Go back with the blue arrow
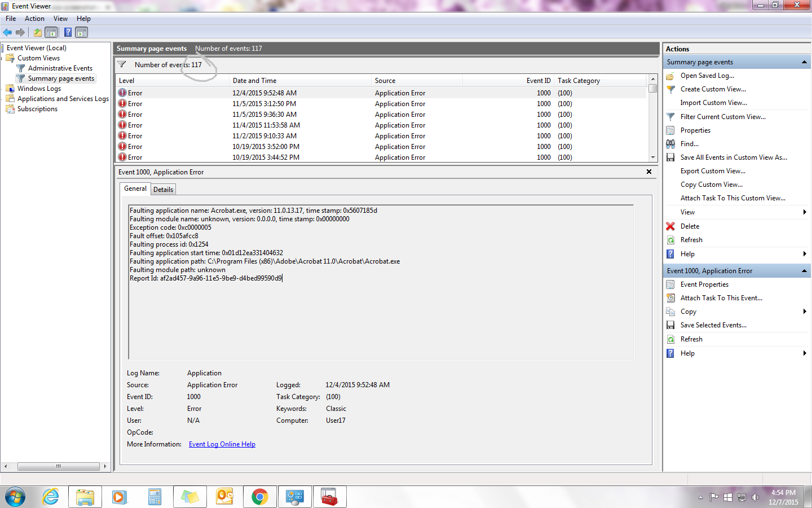 tap(8, 32)
